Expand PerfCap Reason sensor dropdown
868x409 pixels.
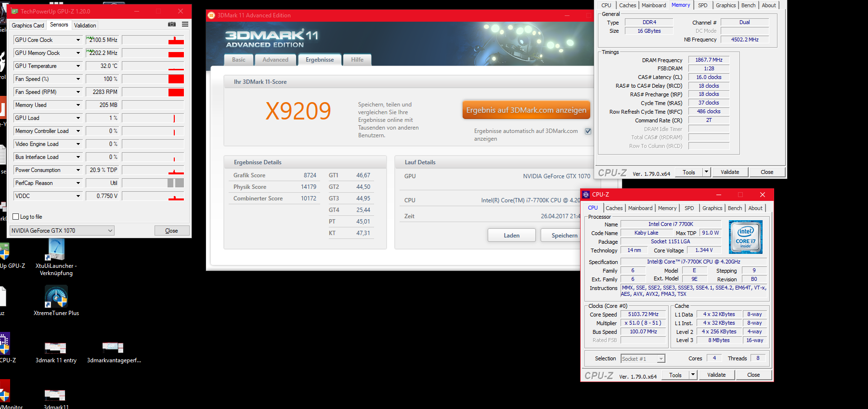[x=78, y=183]
